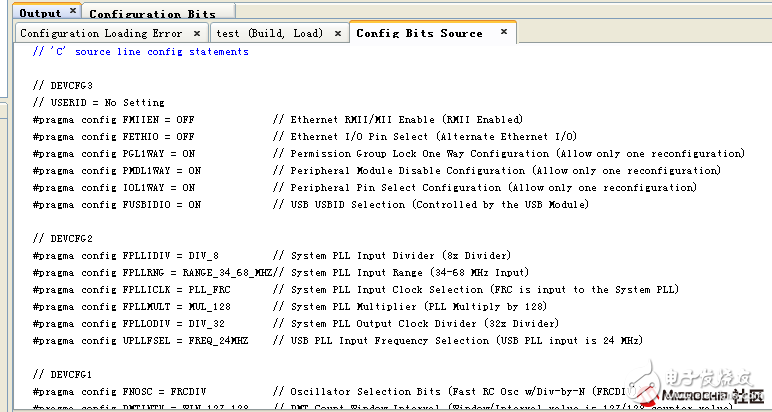This screenshot has width=772, height=412.
Task: Close the test (Build, Load) tab
Action: pyautogui.click(x=337, y=33)
